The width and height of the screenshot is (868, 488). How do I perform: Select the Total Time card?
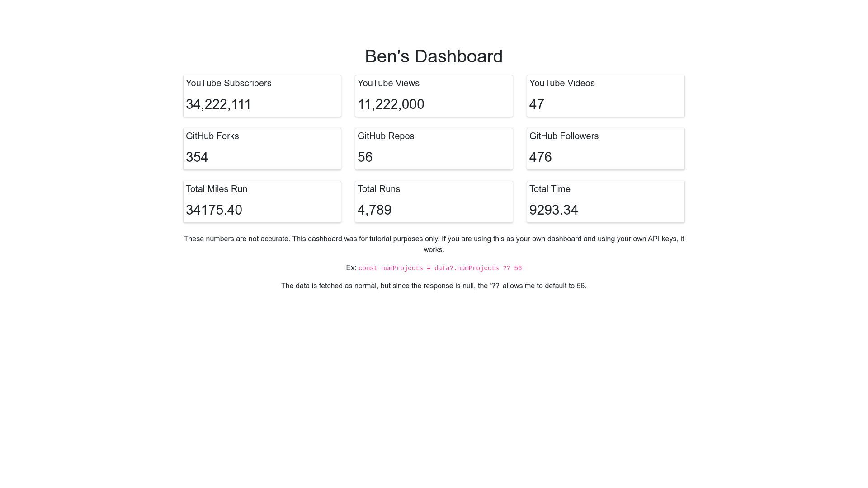tap(606, 202)
